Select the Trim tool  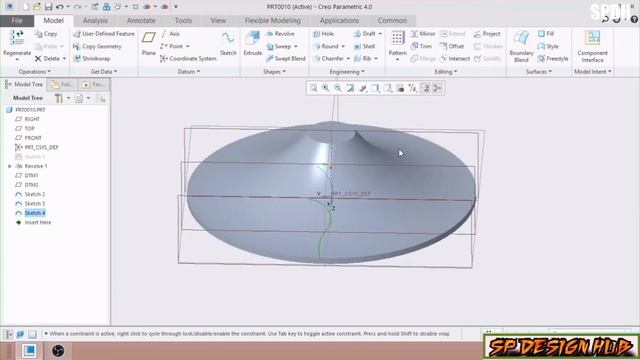(421, 47)
